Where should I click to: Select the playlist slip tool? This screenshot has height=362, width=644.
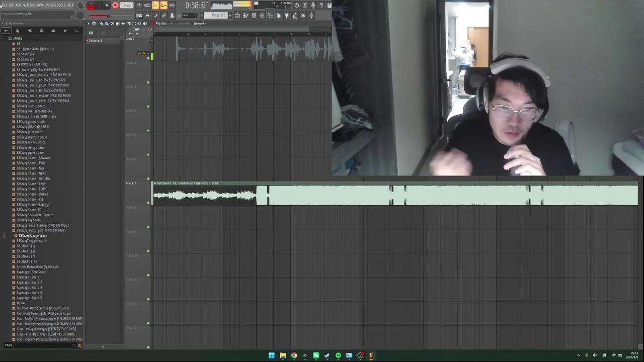123,23
